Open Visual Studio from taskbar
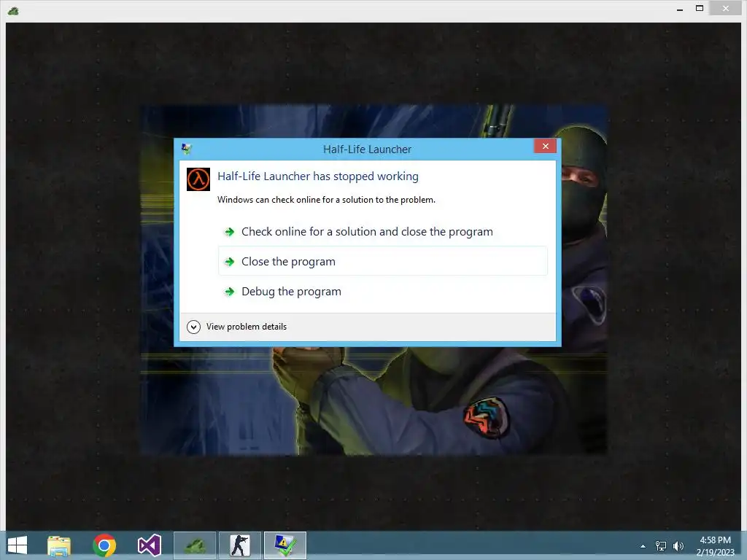 click(150, 545)
